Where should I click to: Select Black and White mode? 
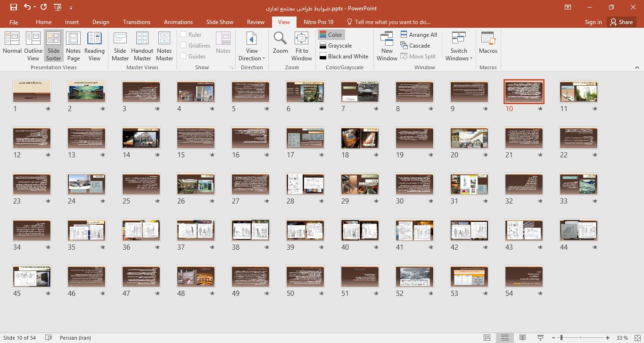point(344,56)
